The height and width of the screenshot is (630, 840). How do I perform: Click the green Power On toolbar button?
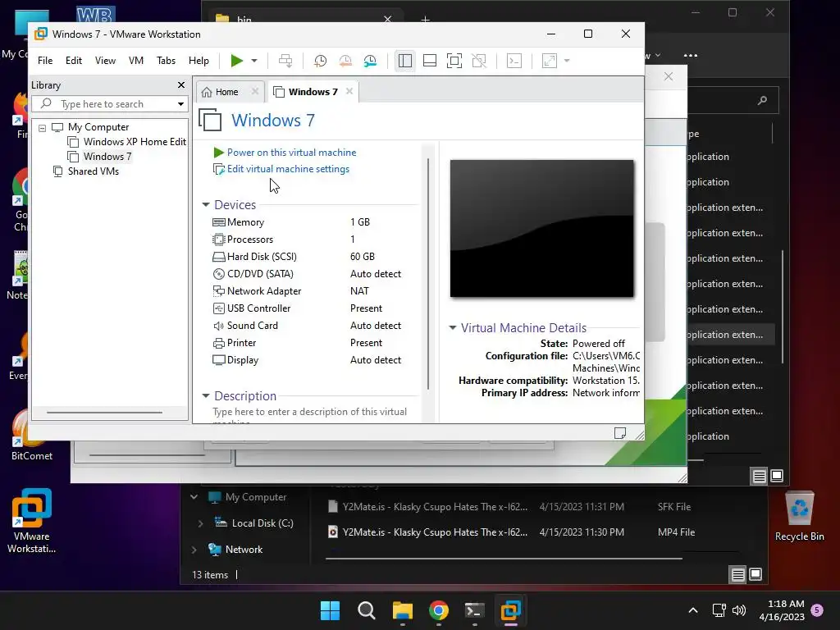[236, 61]
